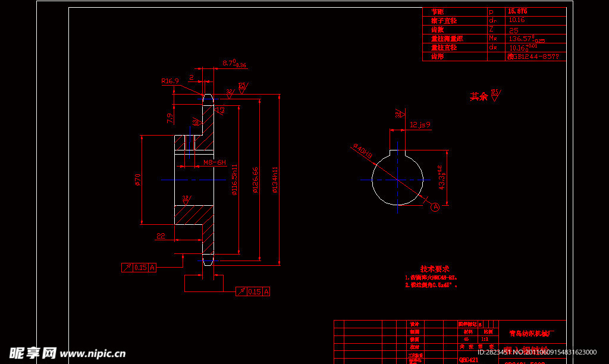Click the M8-6H thread callout
This screenshot has height=364, width=609.
point(214,162)
